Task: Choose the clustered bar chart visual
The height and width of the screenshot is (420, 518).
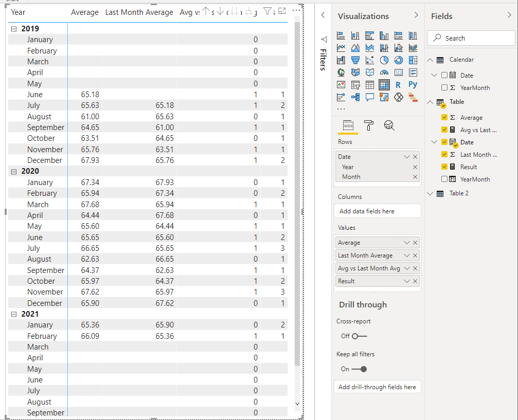Action: click(x=370, y=35)
